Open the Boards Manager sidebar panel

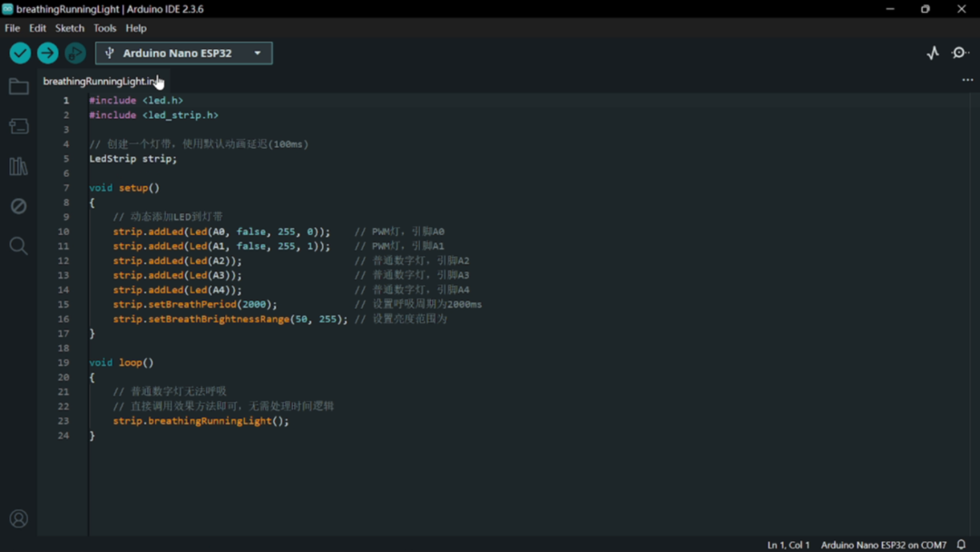click(x=18, y=127)
